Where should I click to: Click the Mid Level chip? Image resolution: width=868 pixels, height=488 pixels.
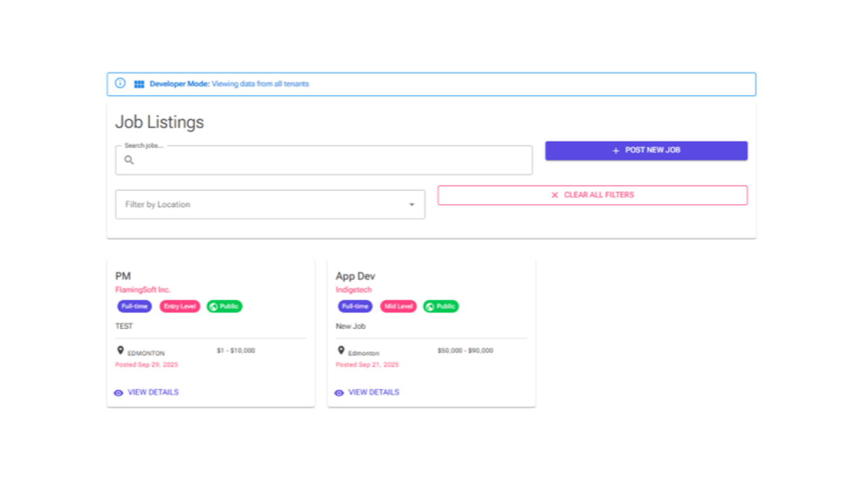click(398, 306)
